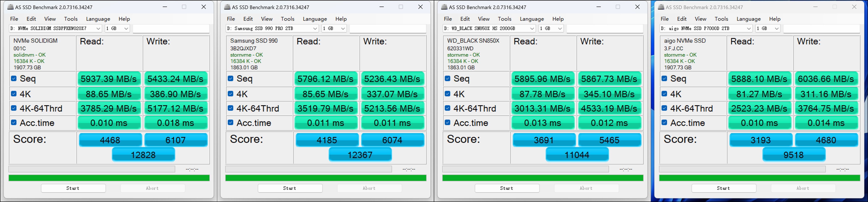Screen dimensions: 868x202
Task: Click the green progress bar in SOLIDIGM window
Action: pyautogui.click(x=109, y=178)
